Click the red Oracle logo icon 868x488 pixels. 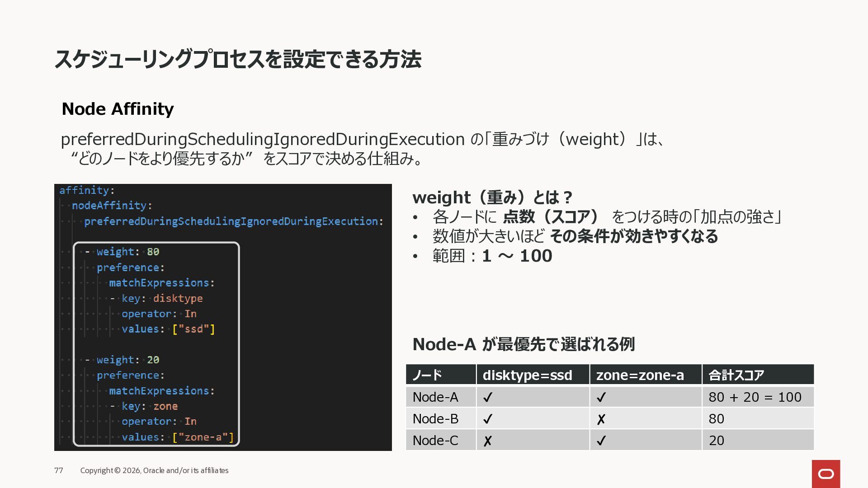click(x=826, y=474)
